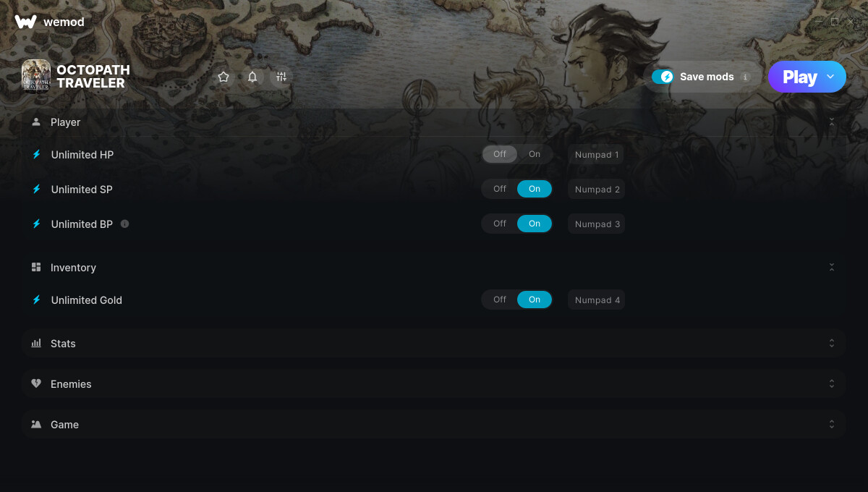Click info icon next to Unlimited BP
The height and width of the screenshot is (492, 868).
[x=125, y=224]
